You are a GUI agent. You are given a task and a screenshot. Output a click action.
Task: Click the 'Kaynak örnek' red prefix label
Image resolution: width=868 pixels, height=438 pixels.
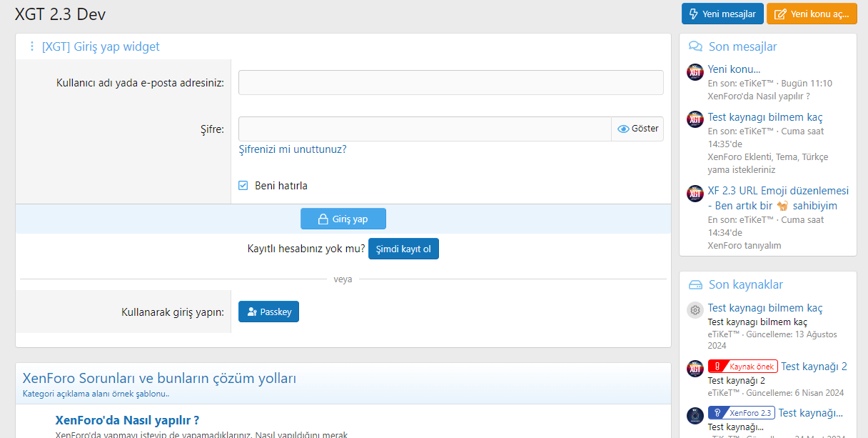click(742, 367)
